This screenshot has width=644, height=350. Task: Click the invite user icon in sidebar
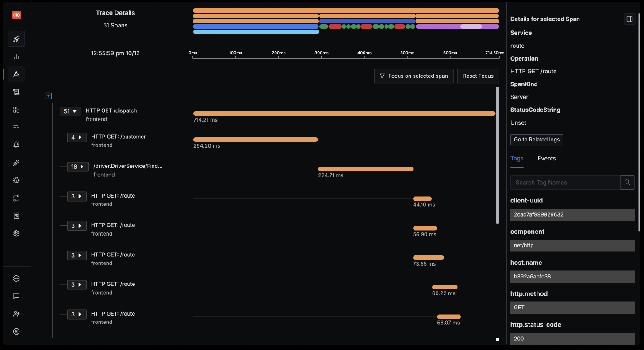coord(16,314)
